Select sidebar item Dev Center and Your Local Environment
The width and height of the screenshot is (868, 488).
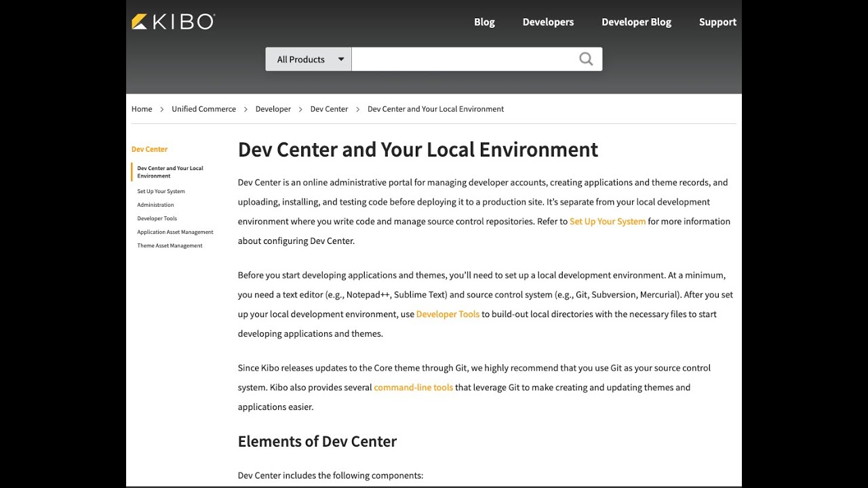(x=170, y=171)
